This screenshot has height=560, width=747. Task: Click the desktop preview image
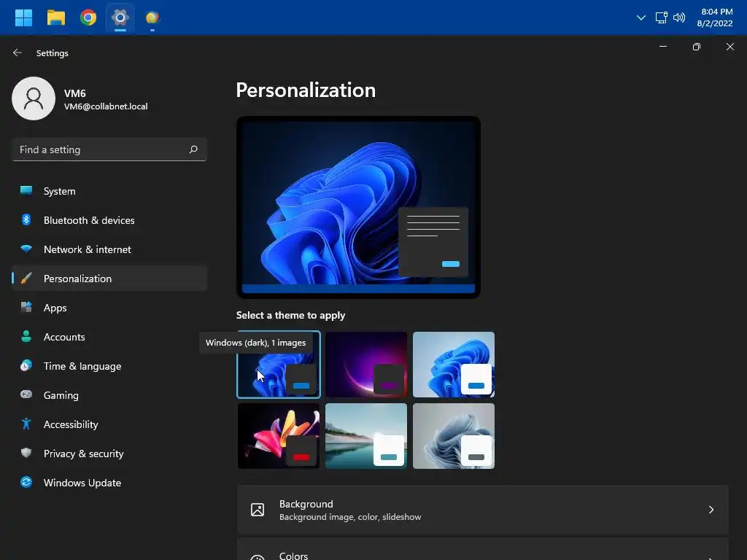click(x=358, y=208)
